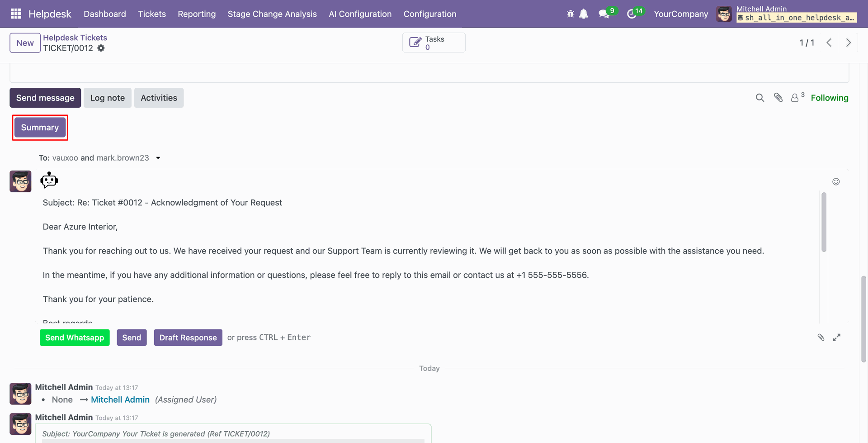
Task: Switch to Send message tab
Action: tap(45, 98)
